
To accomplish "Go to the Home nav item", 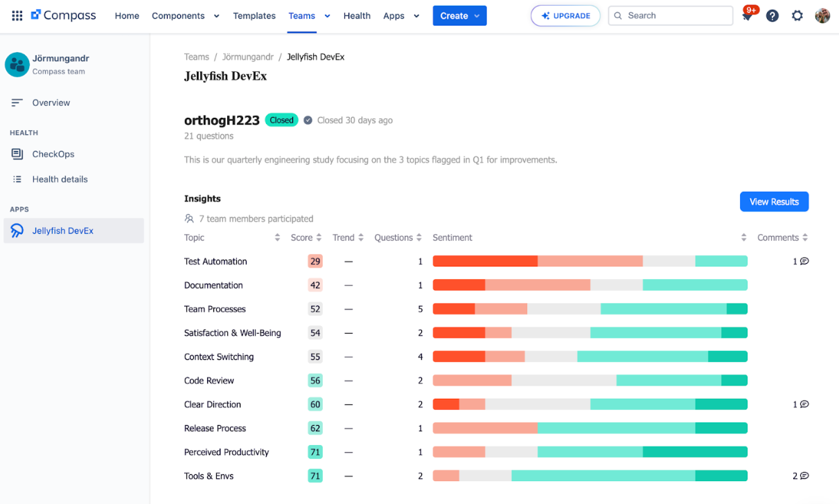I will (127, 15).
